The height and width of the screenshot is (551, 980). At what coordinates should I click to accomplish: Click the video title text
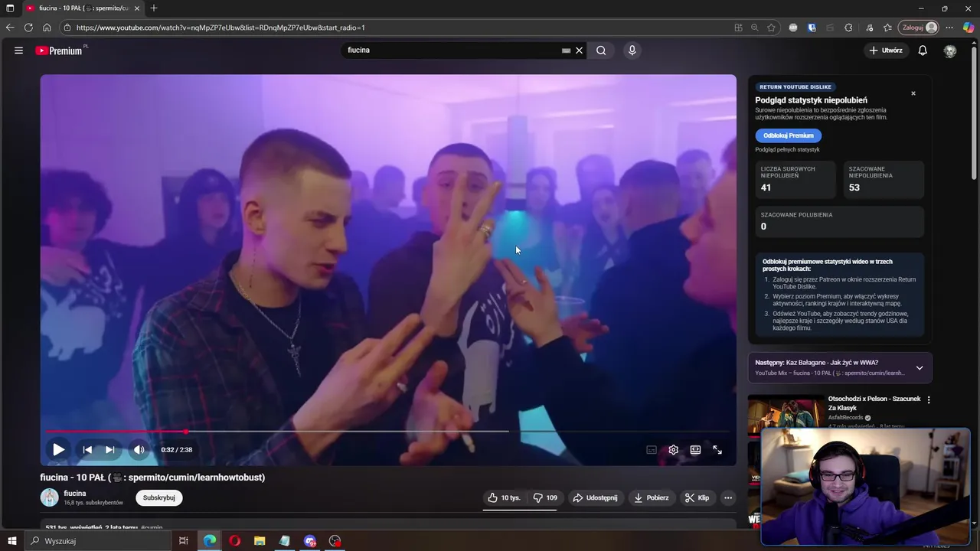click(152, 478)
